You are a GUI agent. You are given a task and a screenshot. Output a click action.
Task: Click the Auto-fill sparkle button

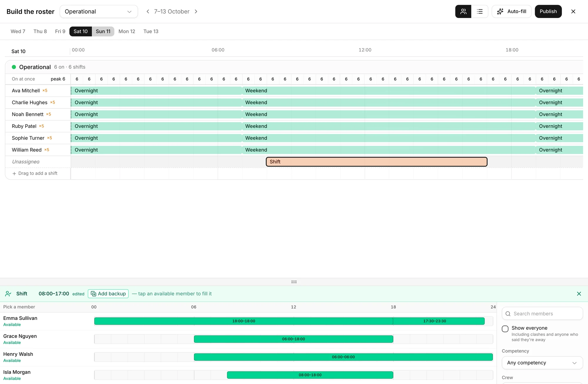click(512, 11)
